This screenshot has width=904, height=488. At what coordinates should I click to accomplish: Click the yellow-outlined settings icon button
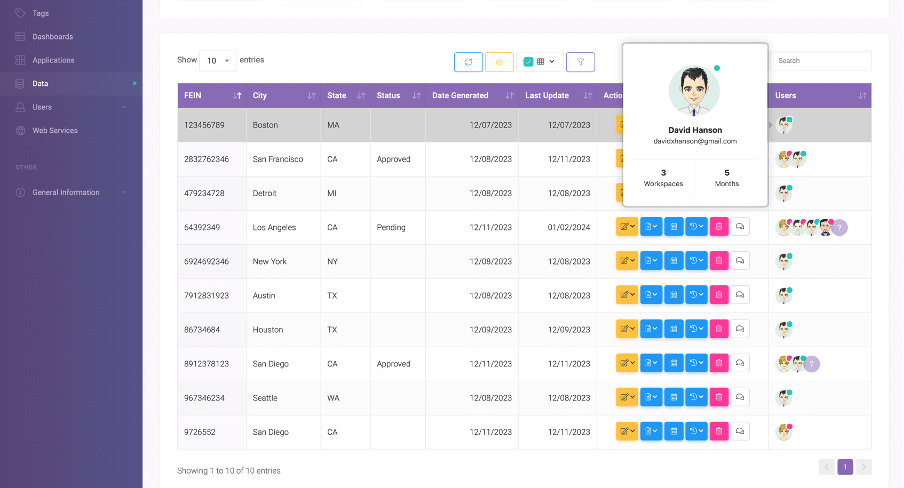(x=499, y=62)
